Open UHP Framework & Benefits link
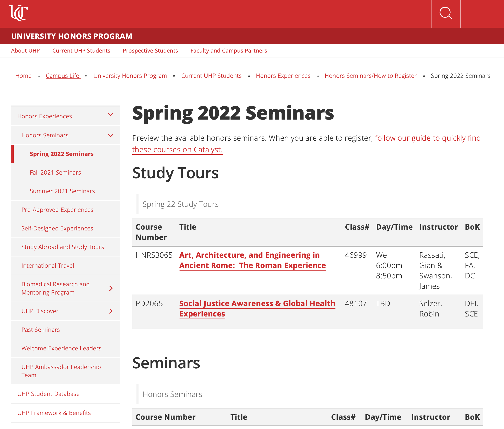The width and height of the screenshot is (504, 429). click(54, 413)
